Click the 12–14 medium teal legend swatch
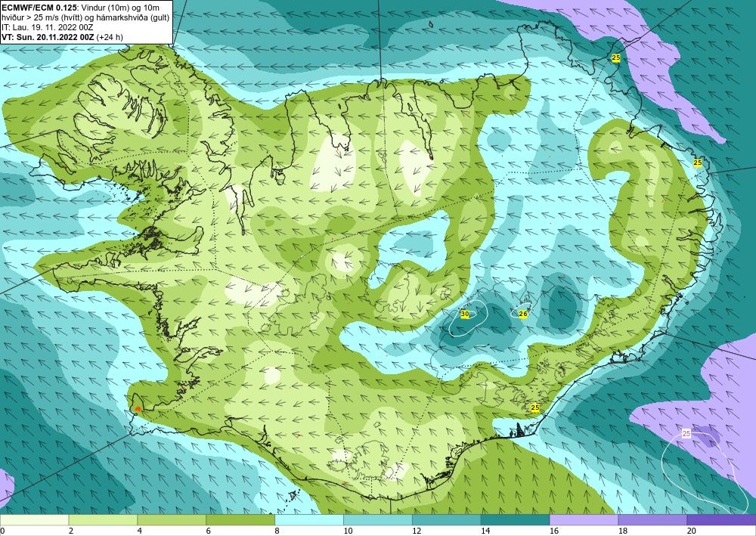Viewport: 756px width, 536px height. pyautogui.click(x=447, y=519)
